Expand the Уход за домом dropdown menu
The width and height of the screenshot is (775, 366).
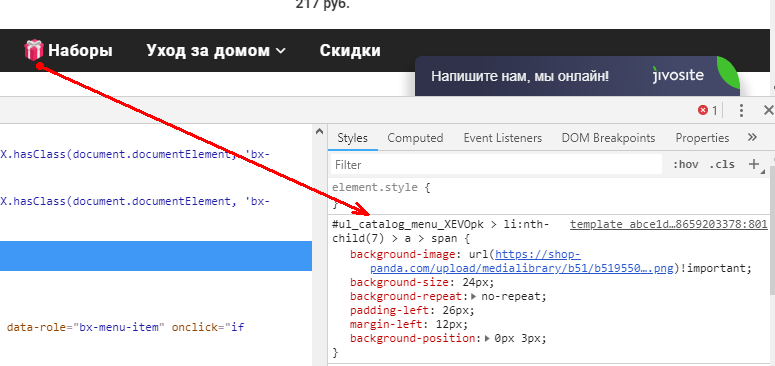point(216,50)
